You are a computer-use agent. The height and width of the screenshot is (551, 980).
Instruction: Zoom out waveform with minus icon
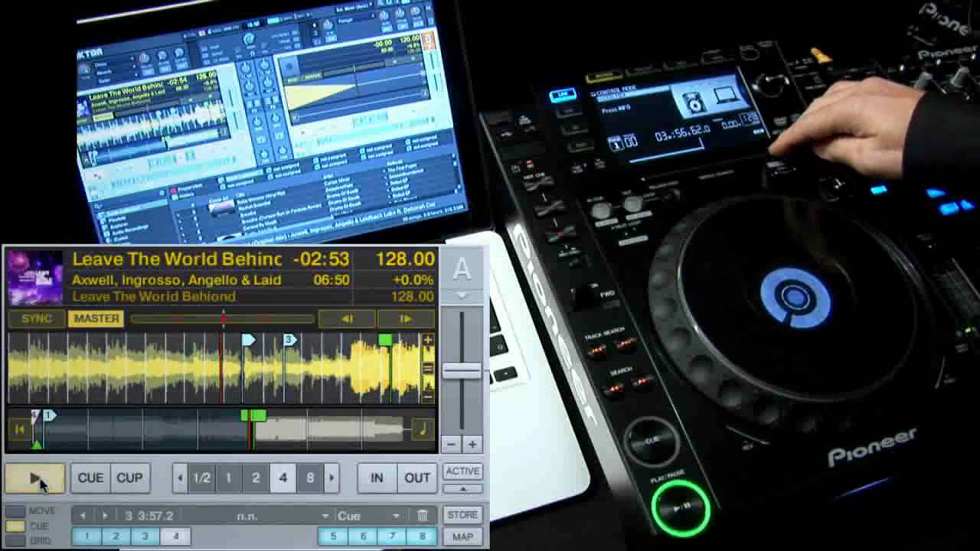click(x=428, y=396)
